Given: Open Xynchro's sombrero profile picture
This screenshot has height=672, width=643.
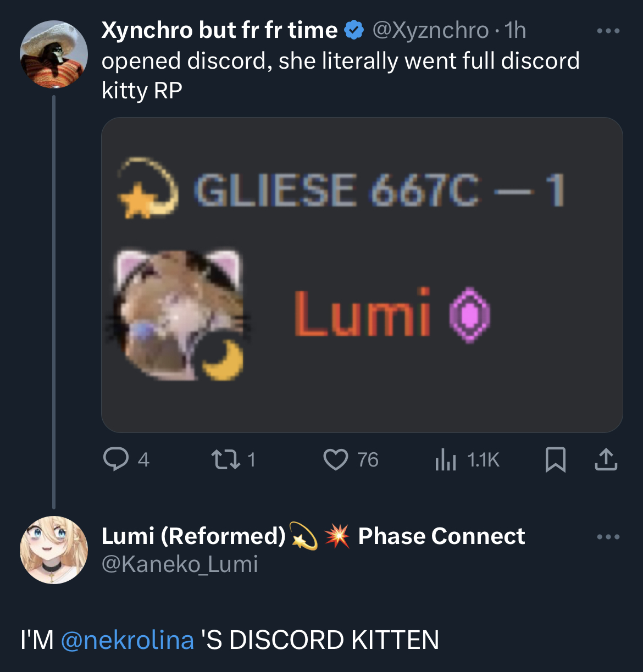Looking at the screenshot, I should point(53,54).
